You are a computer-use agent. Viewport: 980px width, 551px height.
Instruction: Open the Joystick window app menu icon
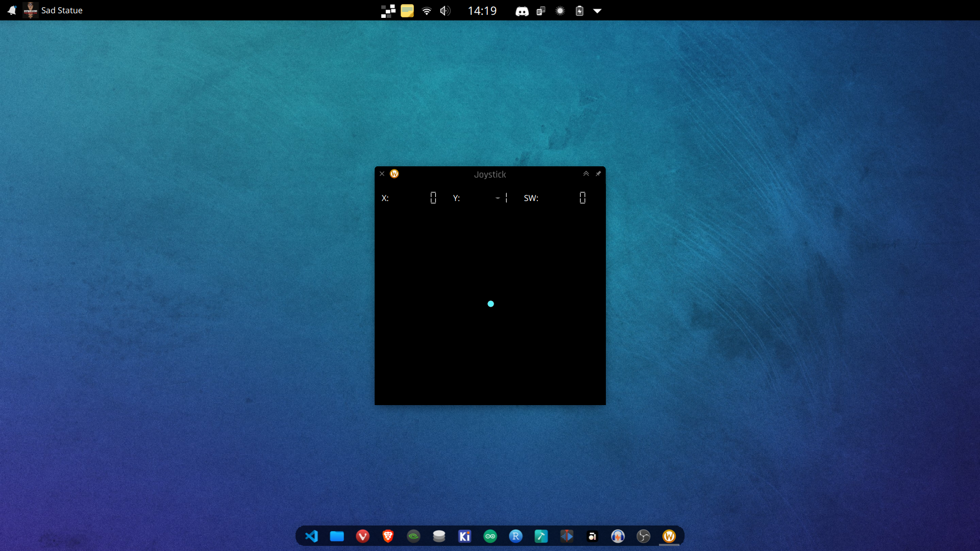394,174
